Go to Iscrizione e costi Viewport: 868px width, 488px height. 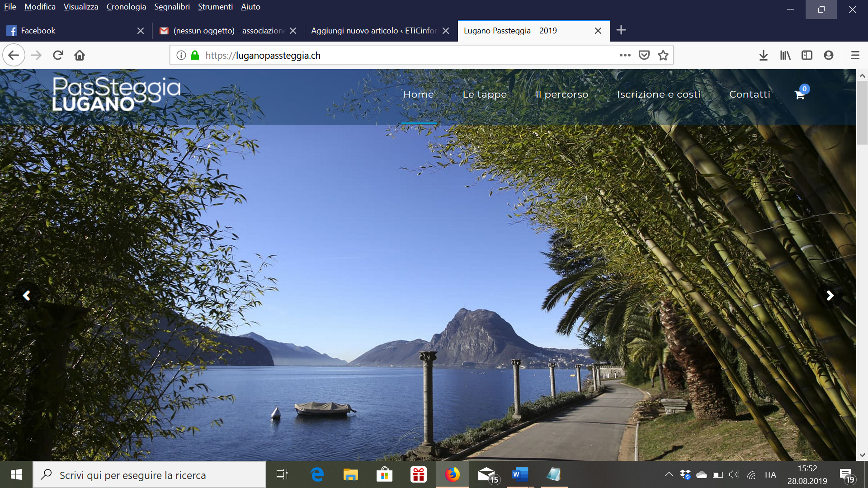point(659,94)
